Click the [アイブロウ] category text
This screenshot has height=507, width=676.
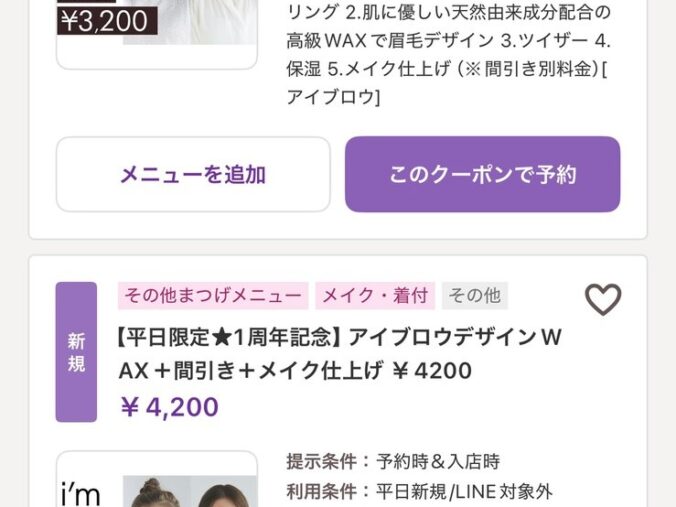[333, 97]
